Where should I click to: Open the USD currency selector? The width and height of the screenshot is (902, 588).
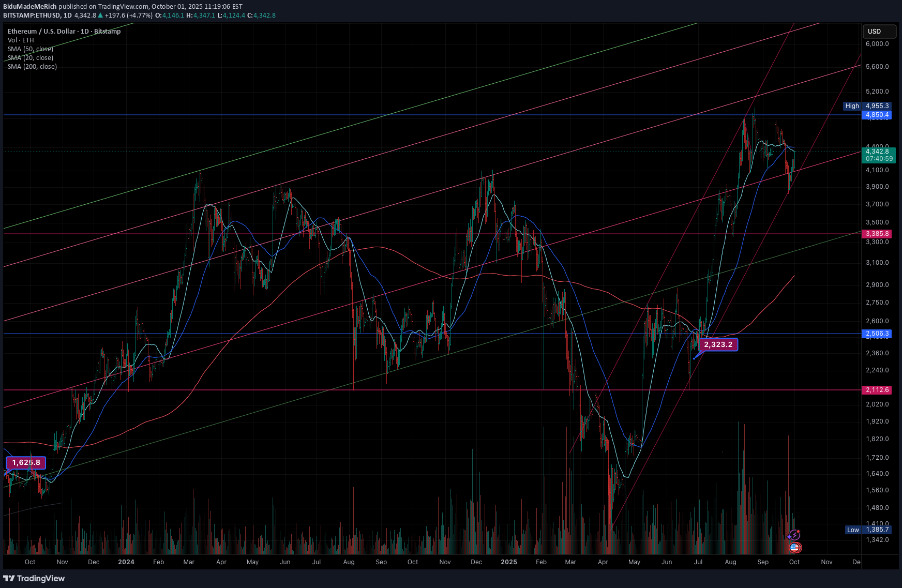click(x=879, y=32)
